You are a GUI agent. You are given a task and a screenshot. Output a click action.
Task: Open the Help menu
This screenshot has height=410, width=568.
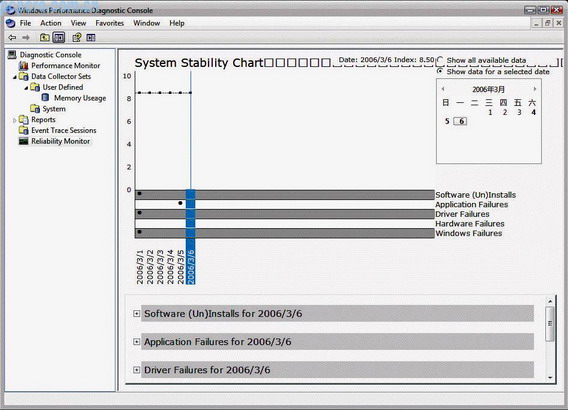[x=177, y=23]
